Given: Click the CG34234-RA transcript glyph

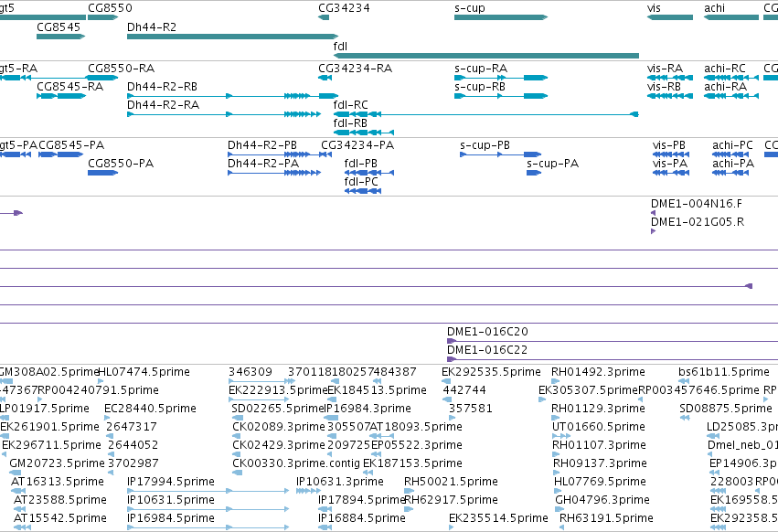Looking at the screenshot, I should pos(325,78).
